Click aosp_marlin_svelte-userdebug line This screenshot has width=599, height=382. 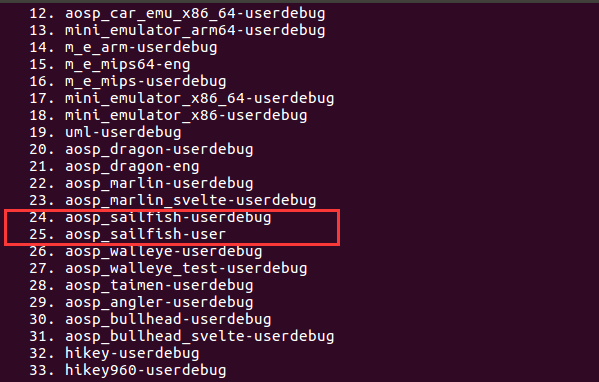click(x=191, y=200)
